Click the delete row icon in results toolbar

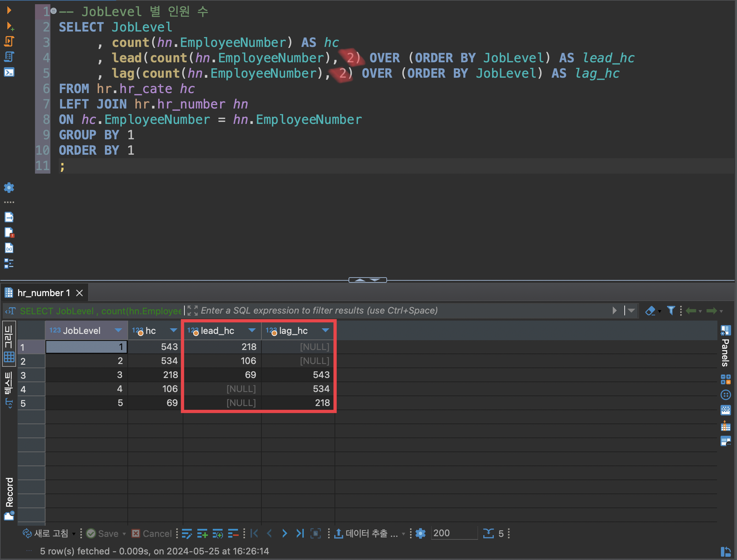233,533
